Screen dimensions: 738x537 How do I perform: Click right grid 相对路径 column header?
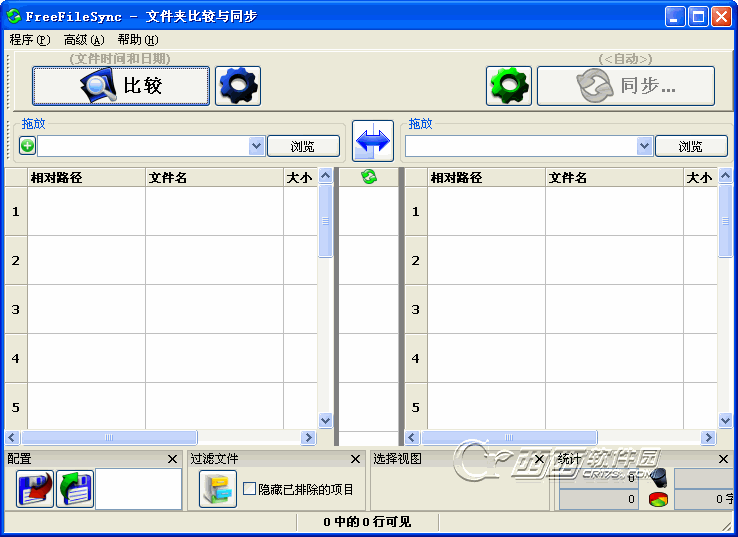487,177
